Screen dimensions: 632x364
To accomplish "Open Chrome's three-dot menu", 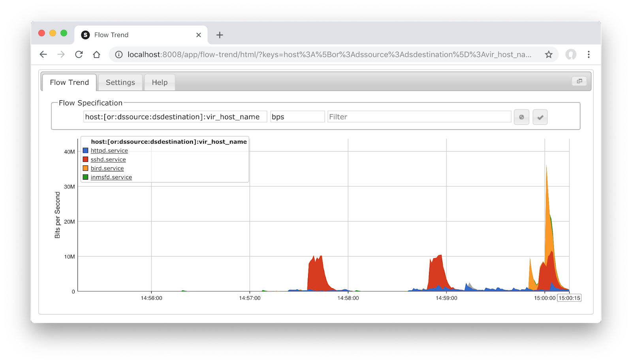I will [x=589, y=54].
